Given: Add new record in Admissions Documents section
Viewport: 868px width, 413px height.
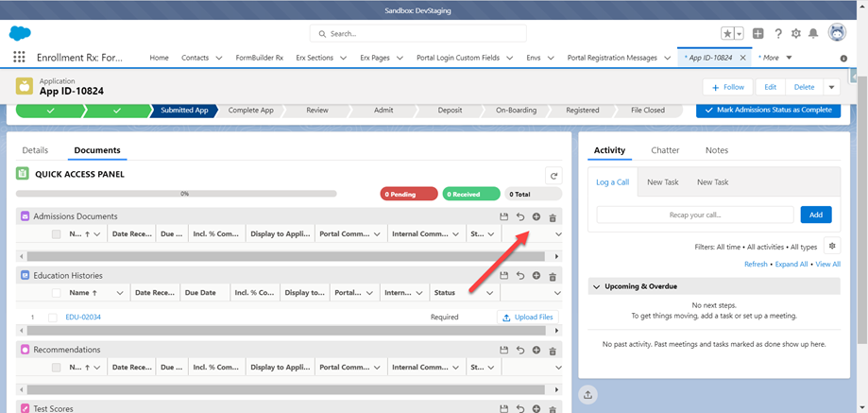Looking at the screenshot, I should tap(536, 217).
